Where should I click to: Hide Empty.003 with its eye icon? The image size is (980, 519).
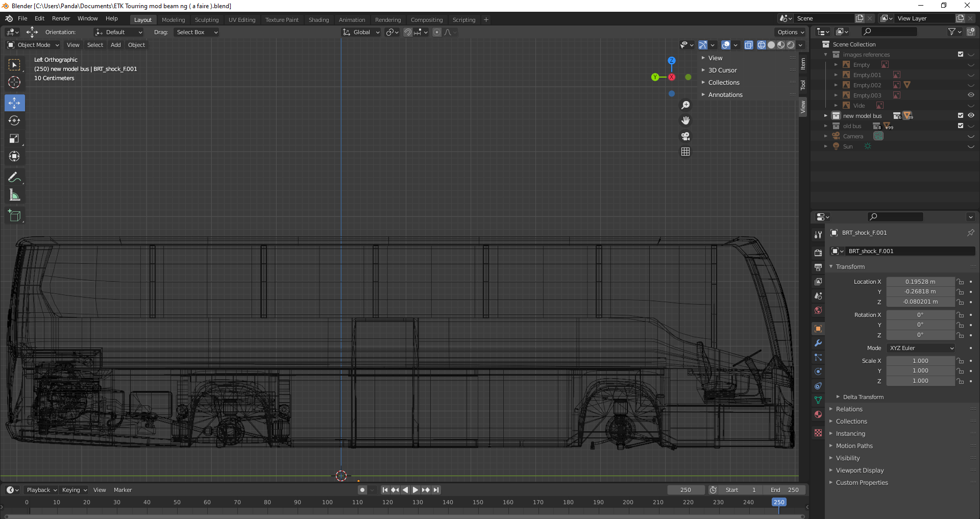pos(971,95)
